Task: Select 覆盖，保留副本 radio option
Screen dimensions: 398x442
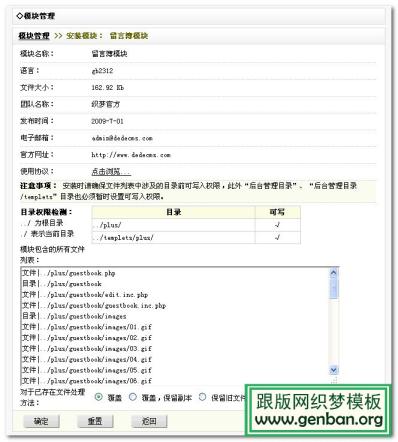Action: (x=133, y=397)
